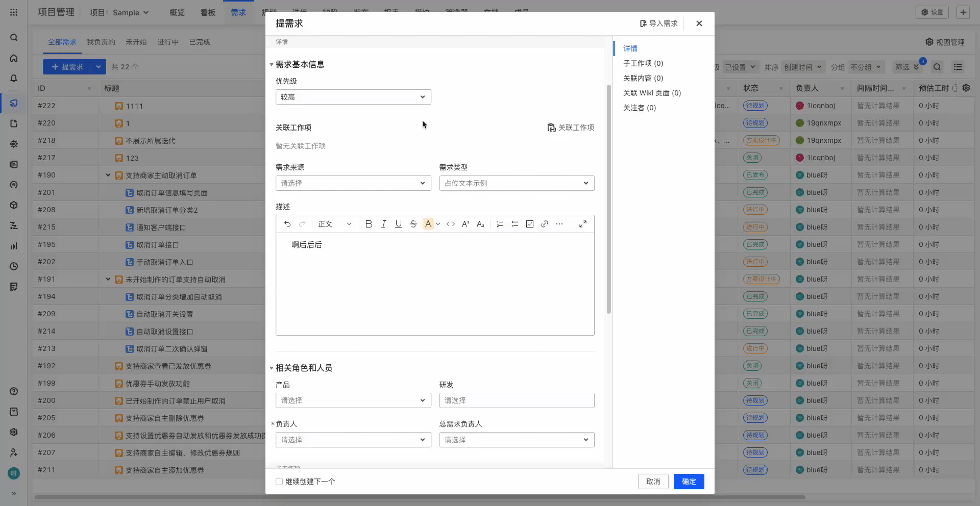This screenshot has width=980, height=506.
Task: Insert ordered list in description
Action: click(x=500, y=224)
